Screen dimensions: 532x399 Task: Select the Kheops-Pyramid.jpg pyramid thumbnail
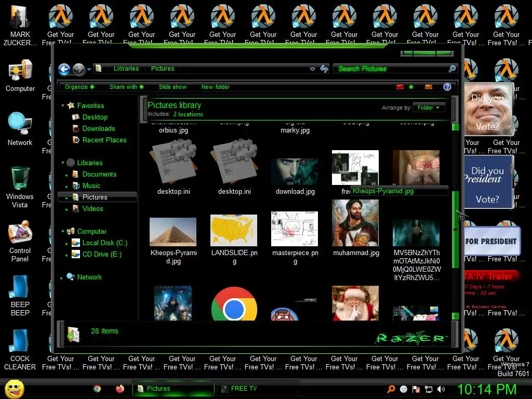[173, 232]
